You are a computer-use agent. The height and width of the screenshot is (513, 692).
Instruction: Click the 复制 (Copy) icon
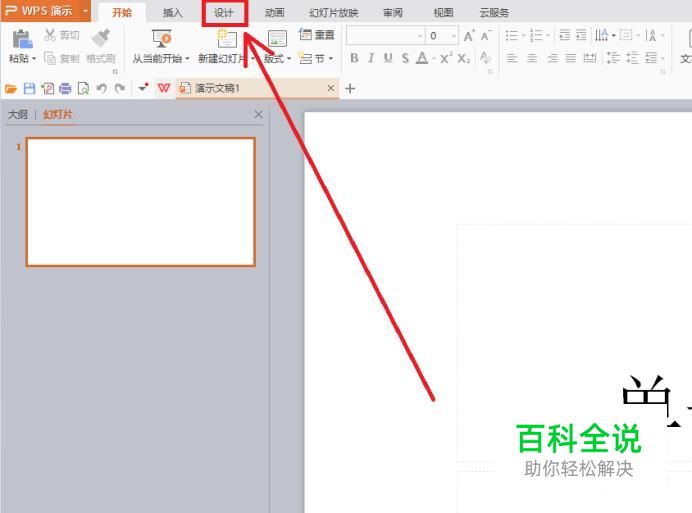[x=50, y=58]
